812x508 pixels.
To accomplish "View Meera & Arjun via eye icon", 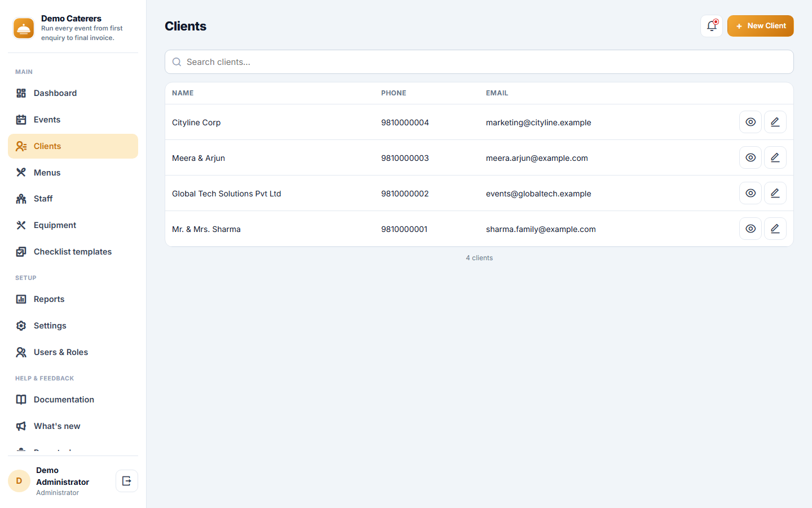I will pos(751,157).
